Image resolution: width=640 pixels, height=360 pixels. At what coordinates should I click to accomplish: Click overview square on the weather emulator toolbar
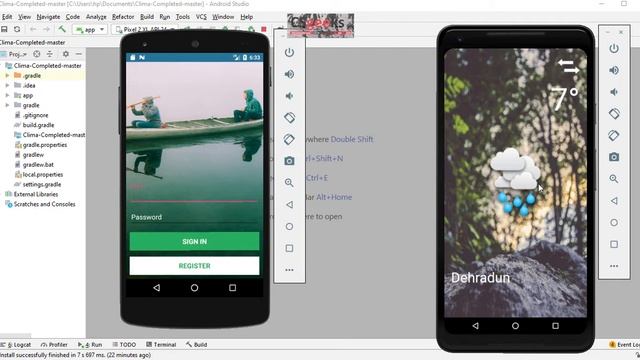[x=614, y=244]
